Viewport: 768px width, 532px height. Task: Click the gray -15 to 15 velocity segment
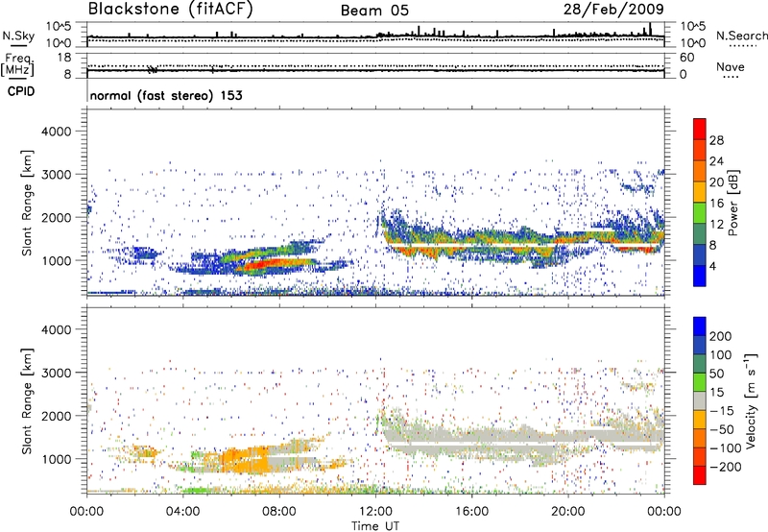[x=700, y=400]
